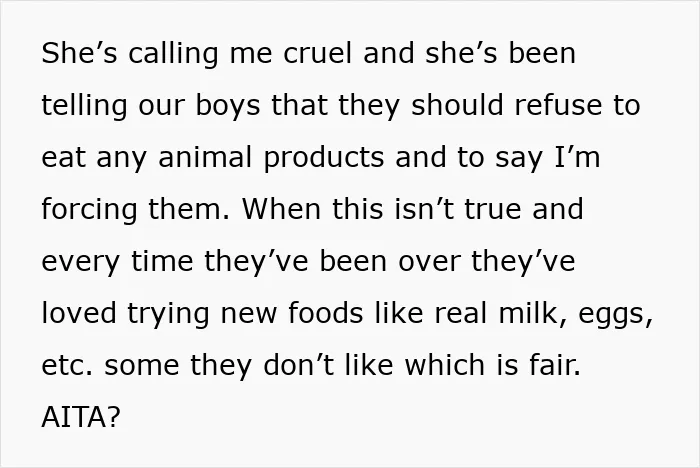Click the word "products"
The image size is (700, 468).
point(324,159)
